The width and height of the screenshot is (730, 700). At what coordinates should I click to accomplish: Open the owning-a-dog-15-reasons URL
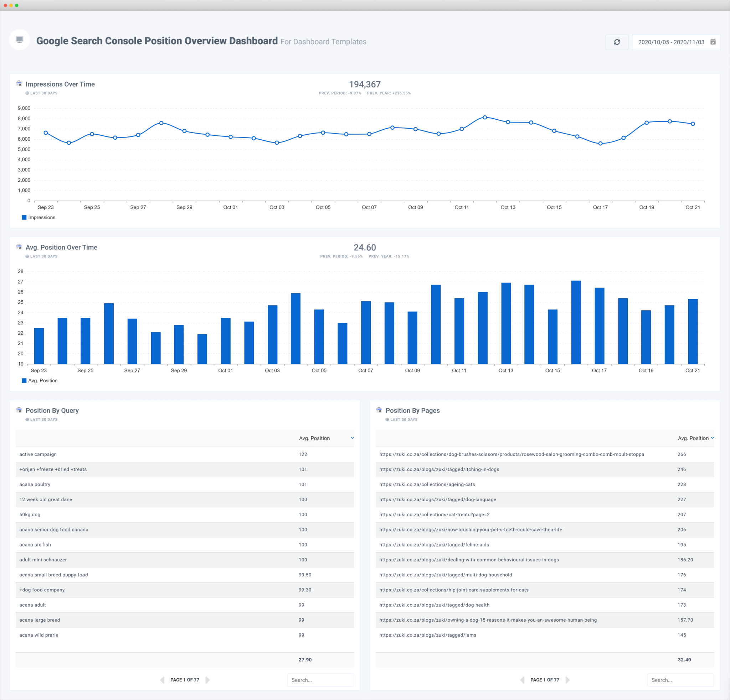click(x=488, y=620)
